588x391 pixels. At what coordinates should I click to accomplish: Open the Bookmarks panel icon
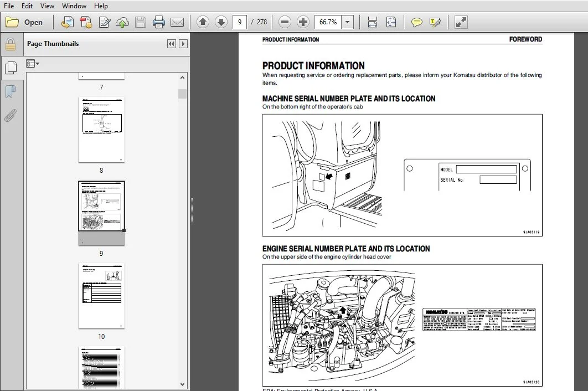(x=11, y=91)
